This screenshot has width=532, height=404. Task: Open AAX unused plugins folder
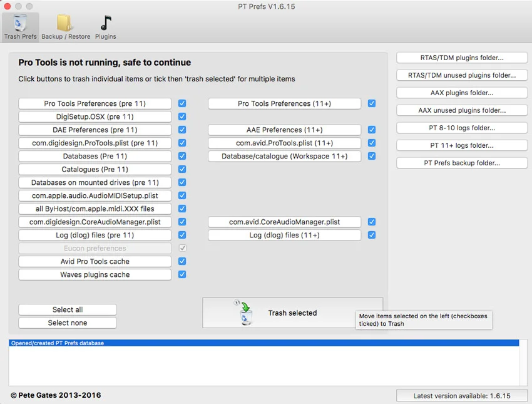tap(462, 110)
